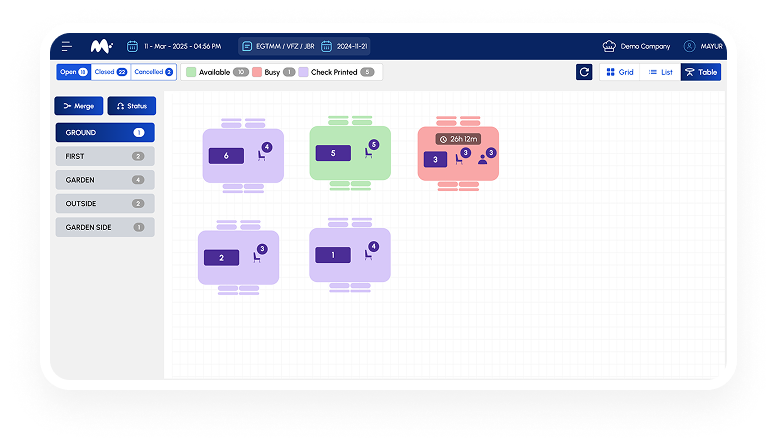Click the green Available color legend
The height and width of the screenshot is (447, 777).
coord(191,72)
